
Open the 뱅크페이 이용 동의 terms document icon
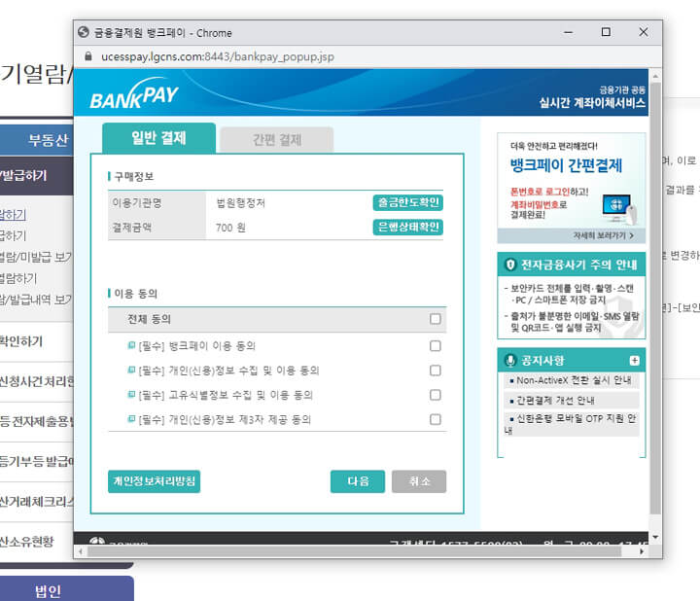click(131, 345)
